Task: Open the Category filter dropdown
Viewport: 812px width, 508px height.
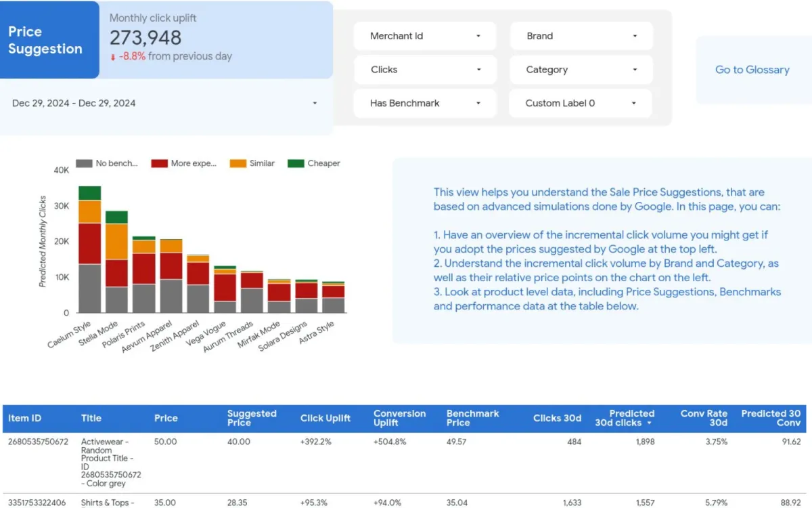Action: pyautogui.click(x=580, y=69)
